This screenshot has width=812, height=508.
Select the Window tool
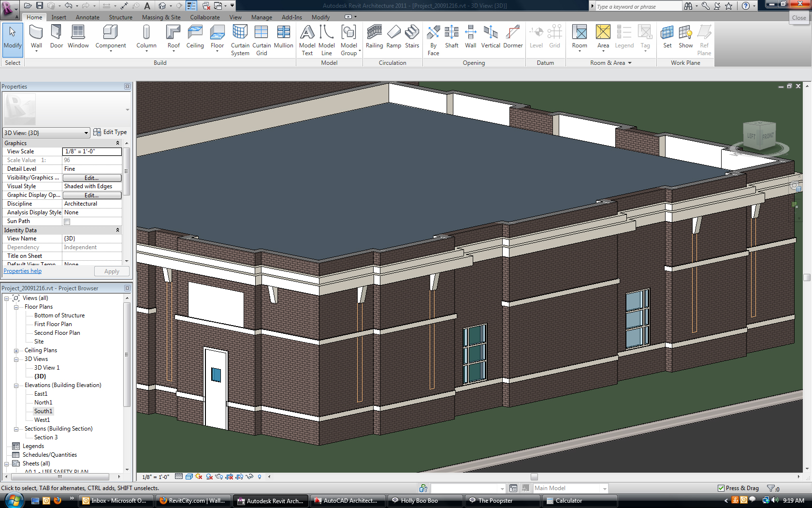(x=78, y=37)
